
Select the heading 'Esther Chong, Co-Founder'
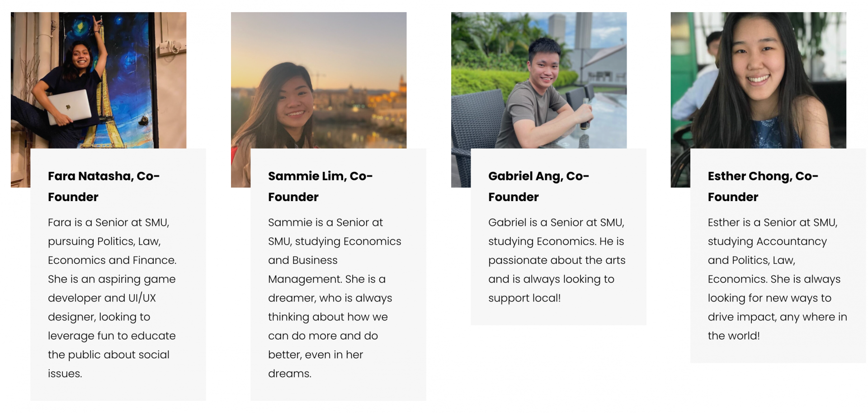(x=763, y=186)
